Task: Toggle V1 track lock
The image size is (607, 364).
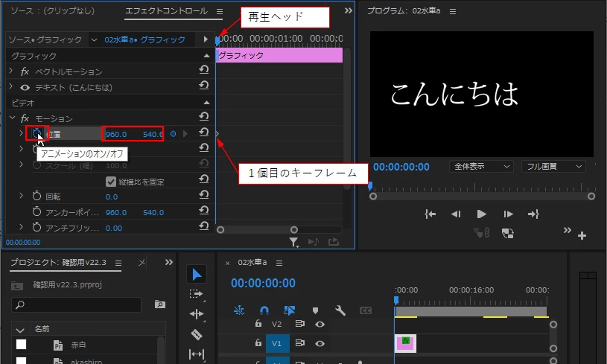Action: (x=258, y=342)
